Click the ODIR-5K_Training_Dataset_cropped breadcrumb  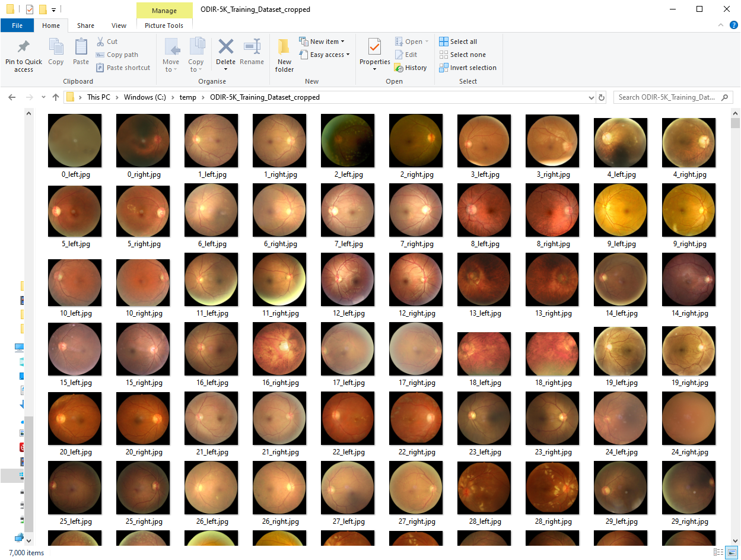(265, 97)
